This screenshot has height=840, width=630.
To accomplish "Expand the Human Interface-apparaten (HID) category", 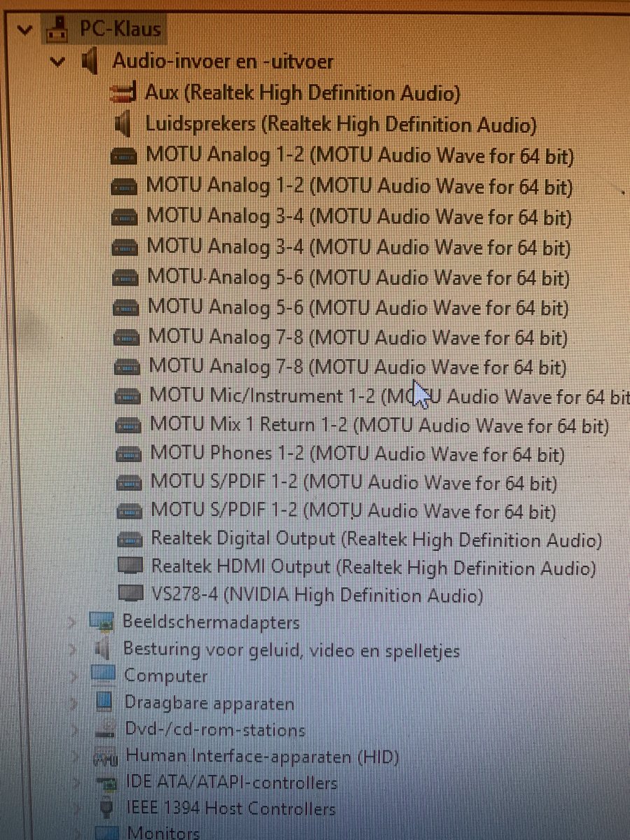I will 76,757.
